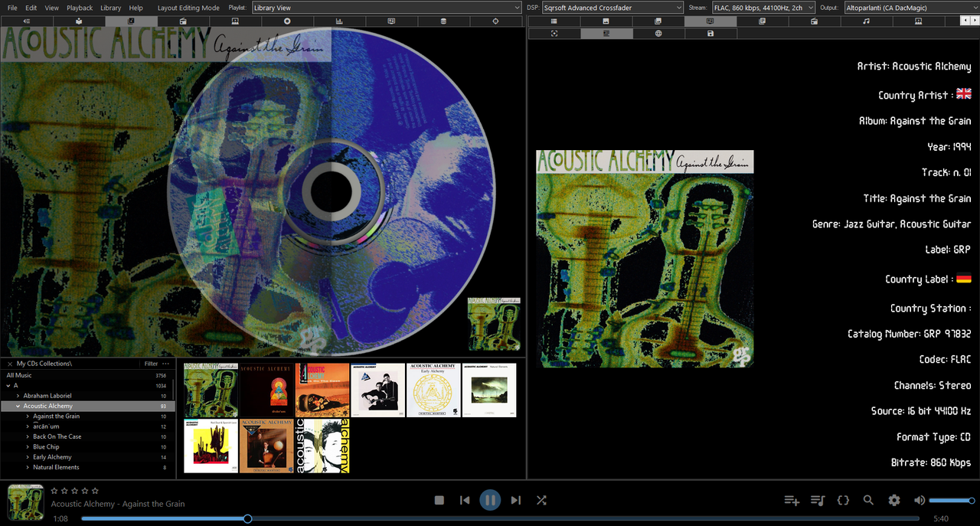Open the music note tab
980x526 pixels.
pos(867,21)
